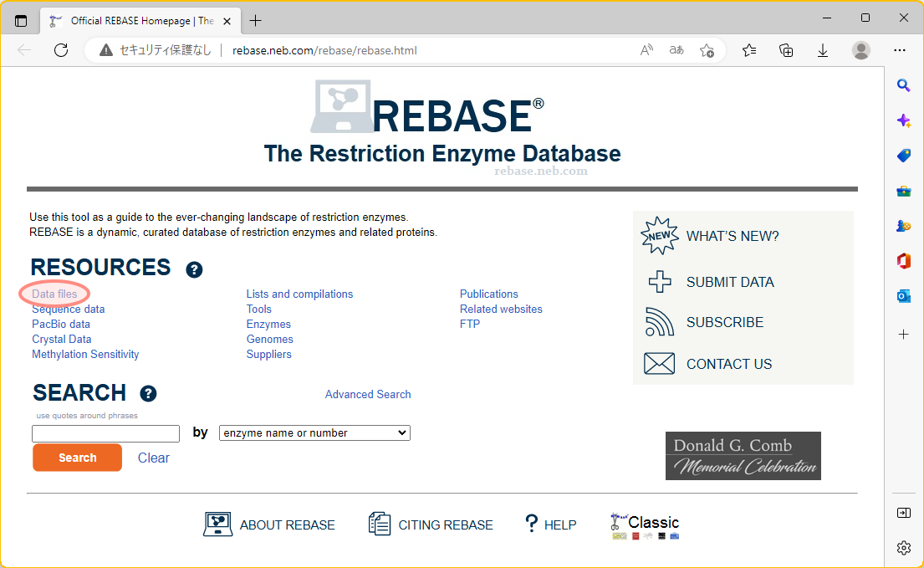Open the Classic REBASE logo link
The image size is (924, 568).
[x=646, y=525]
